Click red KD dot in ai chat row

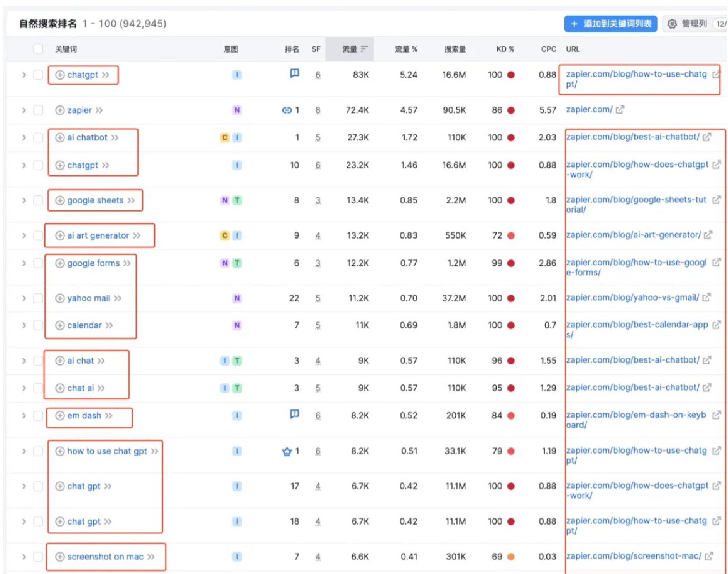[511, 361]
